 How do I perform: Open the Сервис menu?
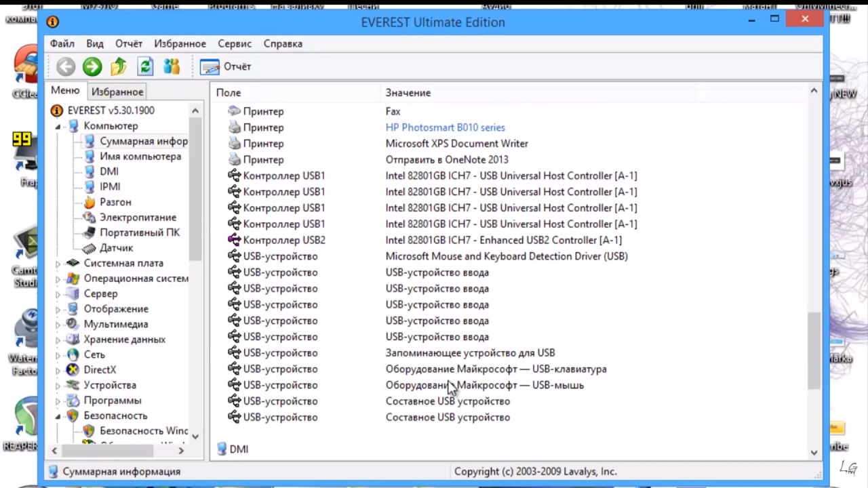click(235, 43)
